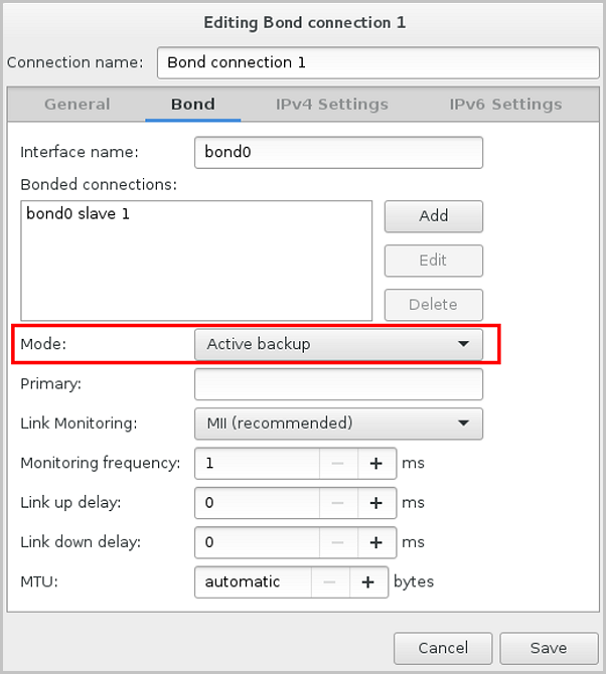Increase Monitoring frequency with plus button
Screen dimensions: 606x674
pos(377,463)
